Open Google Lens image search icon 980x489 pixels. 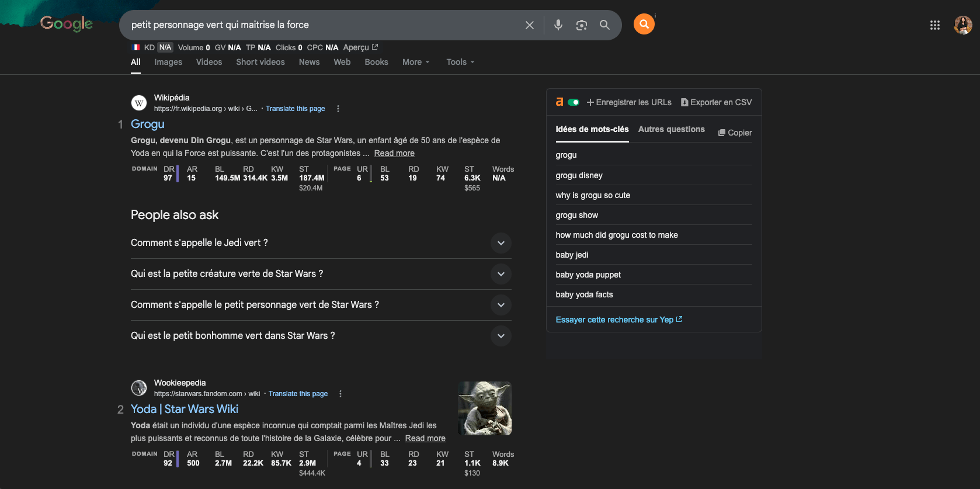coord(582,25)
